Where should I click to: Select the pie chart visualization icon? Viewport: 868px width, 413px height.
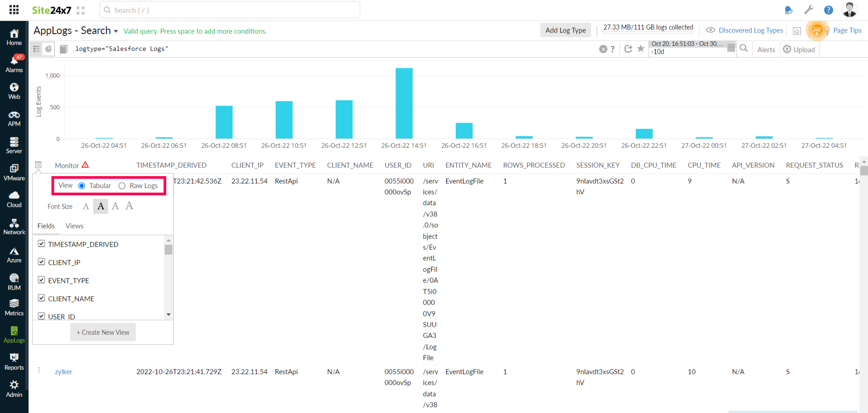coord(49,48)
